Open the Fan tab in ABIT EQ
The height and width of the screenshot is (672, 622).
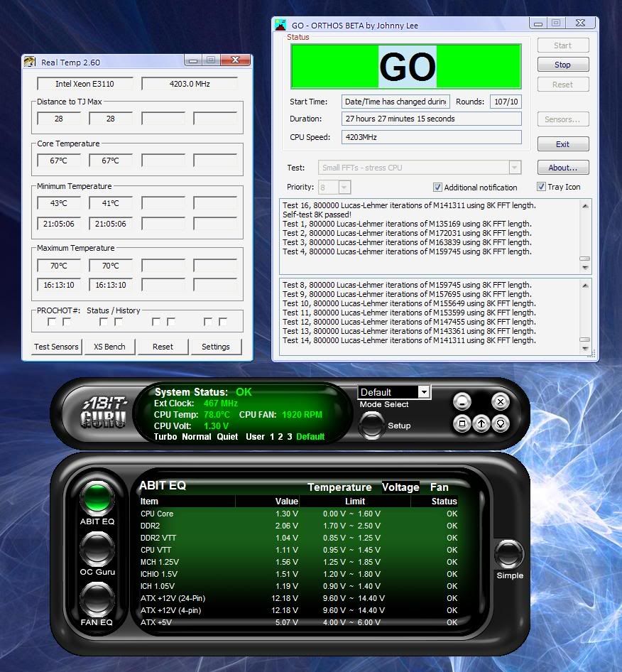coord(439,487)
